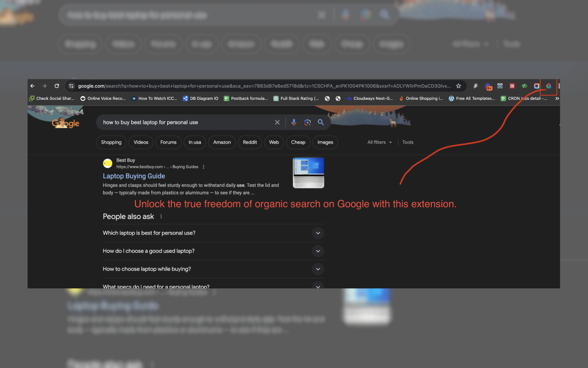Open Online Voice Reco... bookmark
This screenshot has height=368, width=588.
click(103, 98)
